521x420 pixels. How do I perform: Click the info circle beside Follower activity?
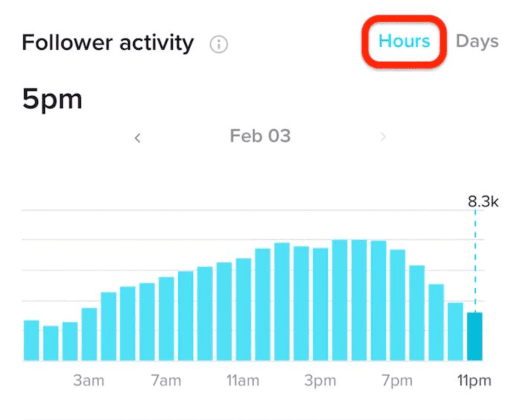click(x=218, y=45)
